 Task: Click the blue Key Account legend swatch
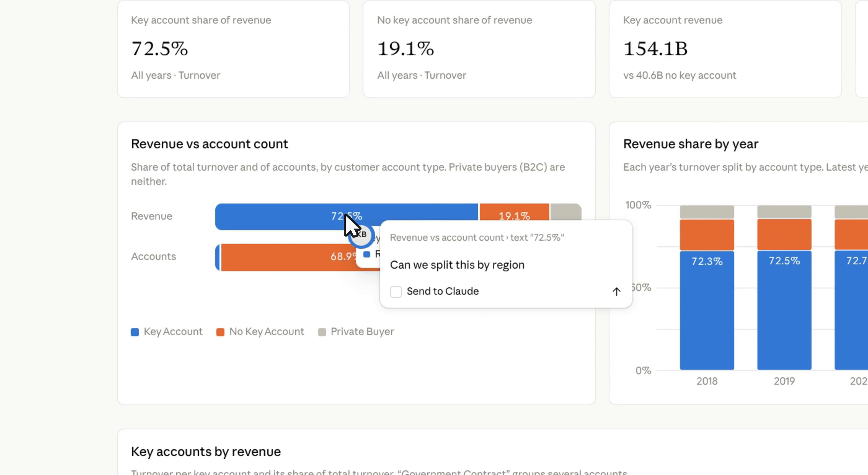pos(135,332)
